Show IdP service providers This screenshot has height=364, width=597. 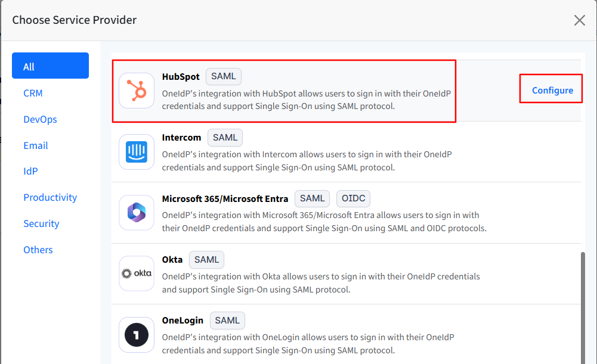tap(30, 171)
